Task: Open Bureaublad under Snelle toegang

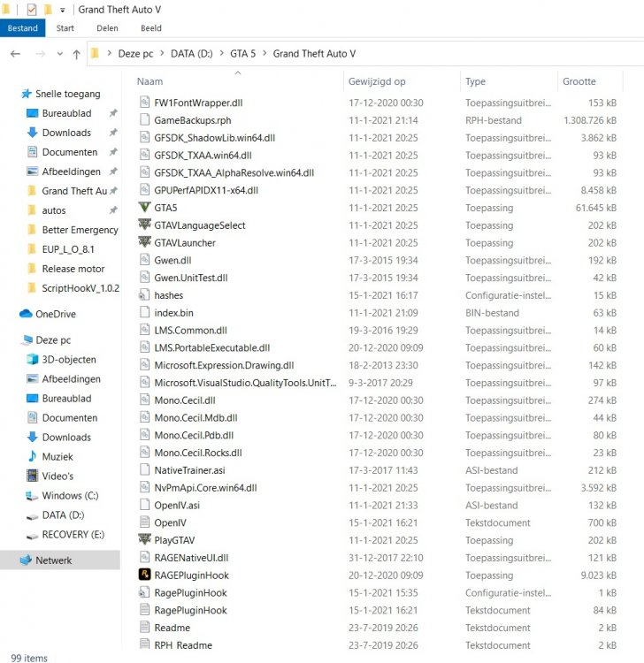Action: click(x=66, y=113)
